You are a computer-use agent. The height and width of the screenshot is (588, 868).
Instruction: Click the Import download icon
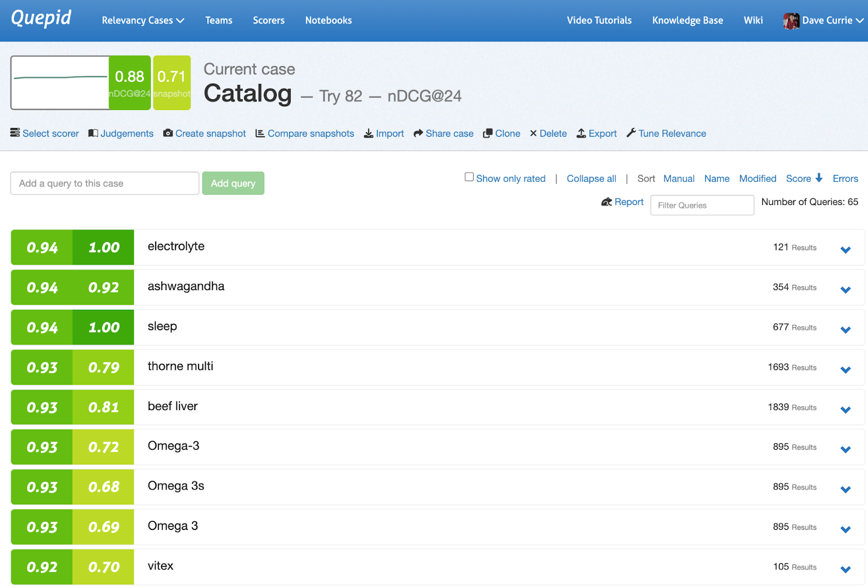tap(368, 133)
